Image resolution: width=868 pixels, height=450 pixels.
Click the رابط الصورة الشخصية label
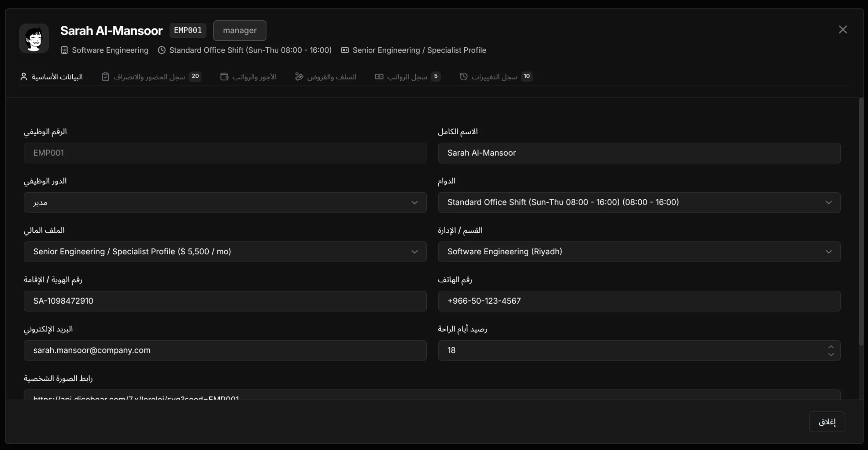pyautogui.click(x=58, y=379)
